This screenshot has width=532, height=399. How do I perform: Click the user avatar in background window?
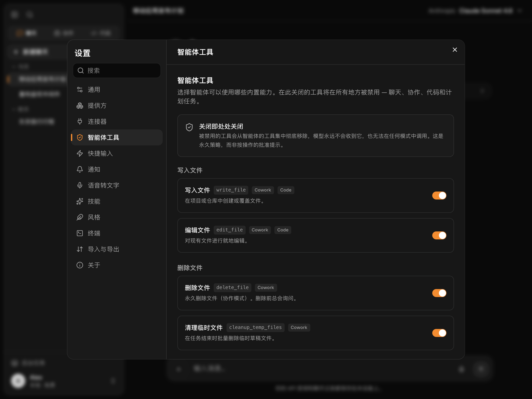click(x=18, y=381)
